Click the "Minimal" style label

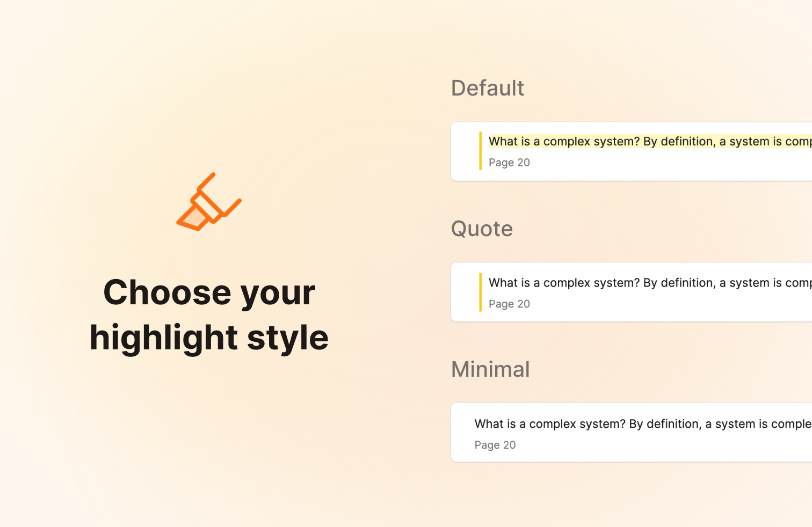coord(490,369)
